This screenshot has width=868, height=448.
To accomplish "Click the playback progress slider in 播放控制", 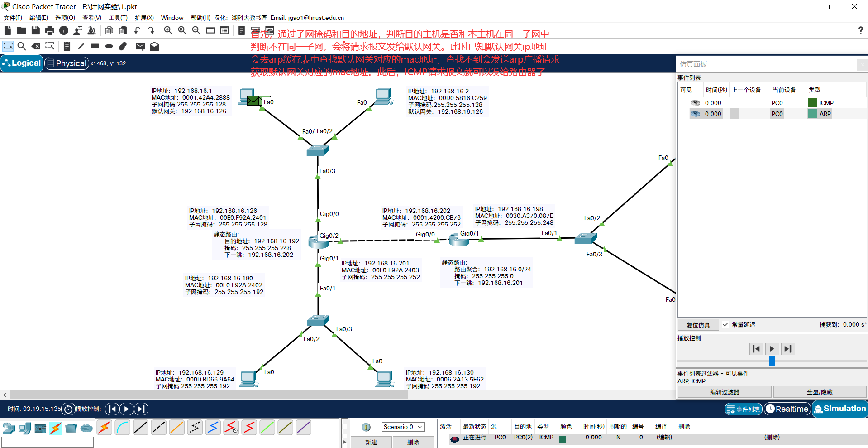I will tap(771, 361).
